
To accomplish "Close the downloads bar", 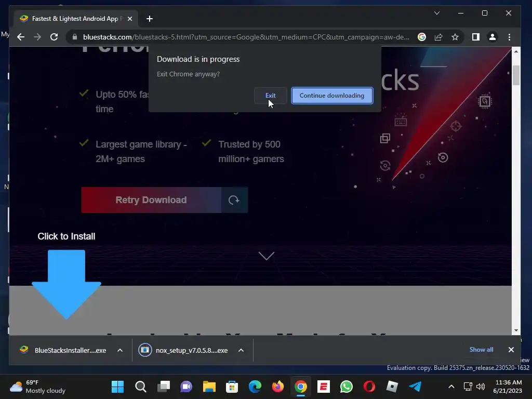I will 511,350.
